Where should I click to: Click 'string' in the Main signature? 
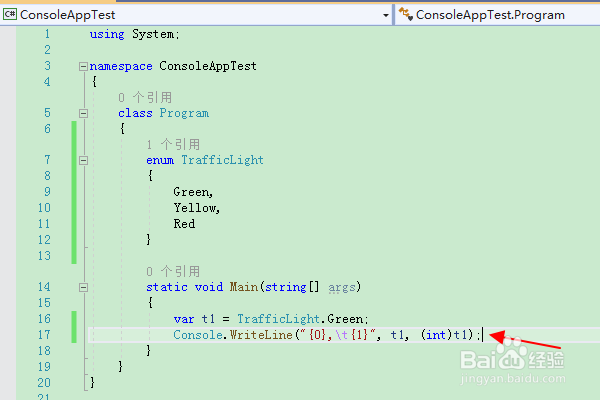(x=285, y=287)
